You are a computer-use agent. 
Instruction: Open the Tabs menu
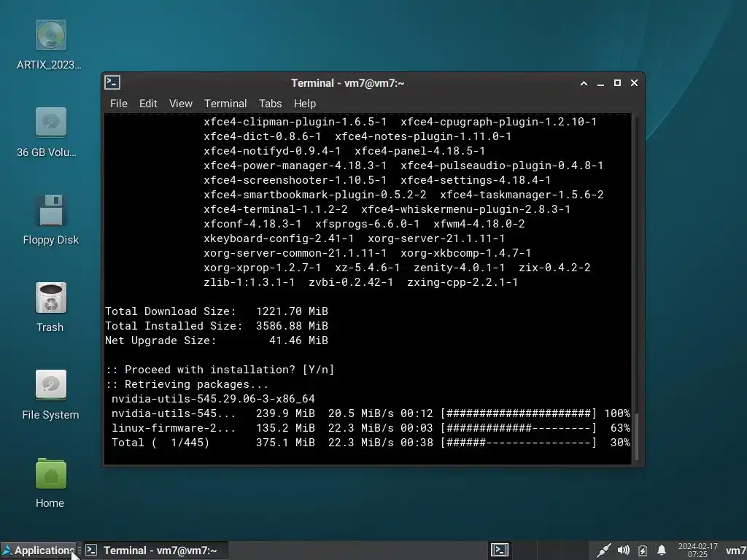pos(270,104)
